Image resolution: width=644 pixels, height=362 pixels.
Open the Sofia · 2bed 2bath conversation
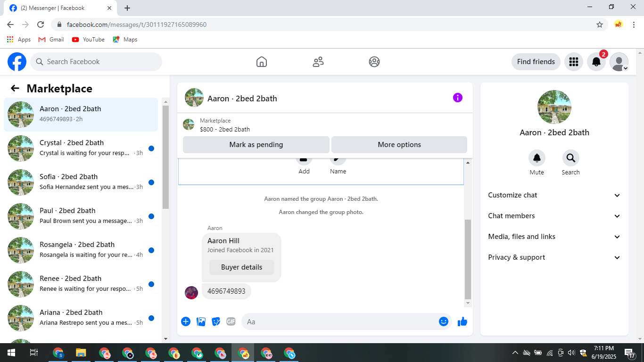(x=81, y=182)
